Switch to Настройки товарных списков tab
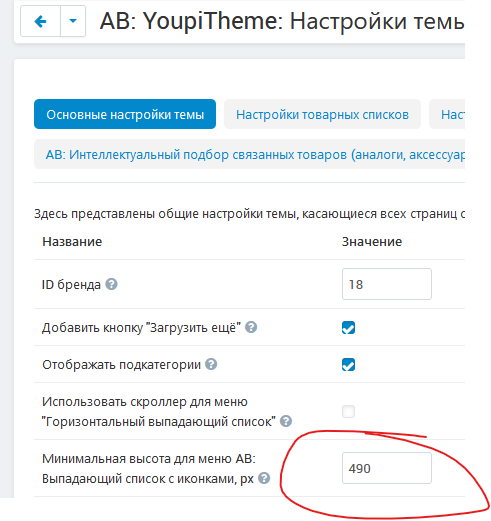 [322, 114]
